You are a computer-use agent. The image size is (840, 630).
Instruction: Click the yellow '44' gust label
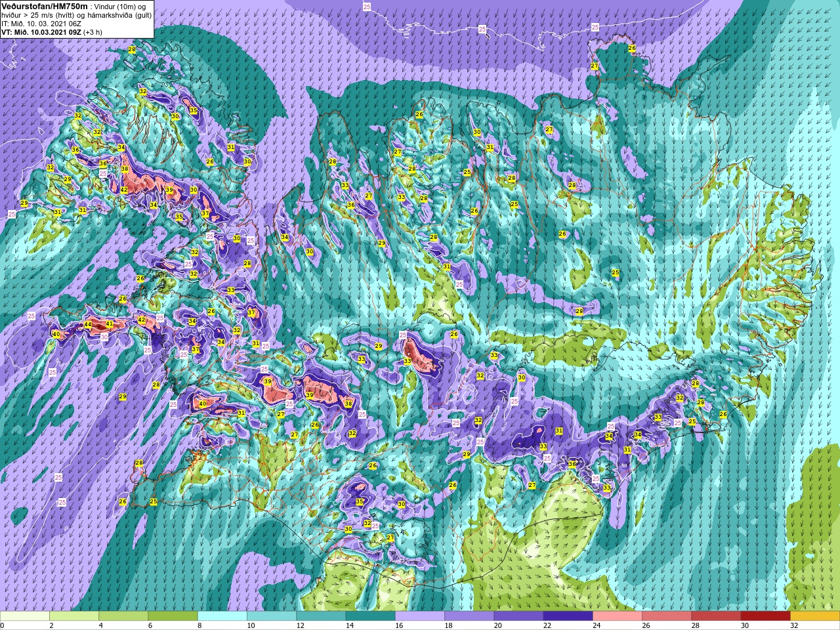[88, 325]
